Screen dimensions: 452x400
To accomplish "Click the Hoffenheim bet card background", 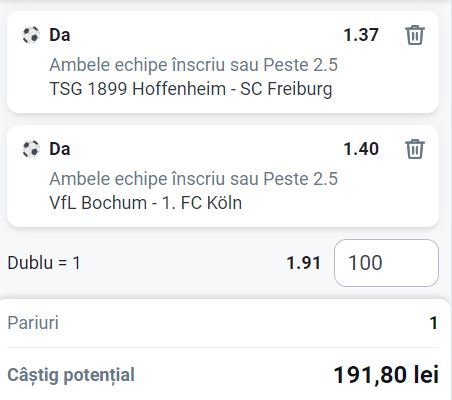I will tap(223, 62).
